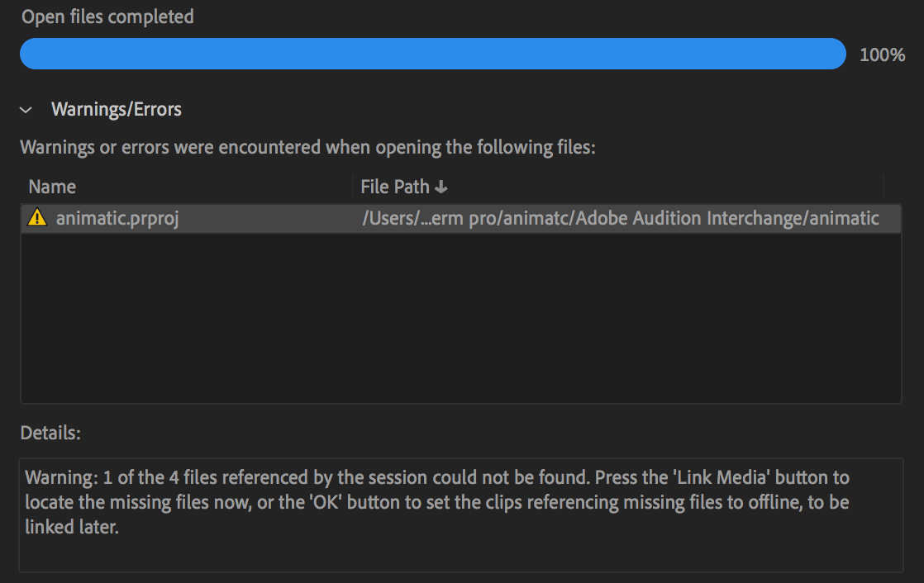Image resolution: width=924 pixels, height=583 pixels.
Task: Click the completed progress bar
Action: coord(433,53)
